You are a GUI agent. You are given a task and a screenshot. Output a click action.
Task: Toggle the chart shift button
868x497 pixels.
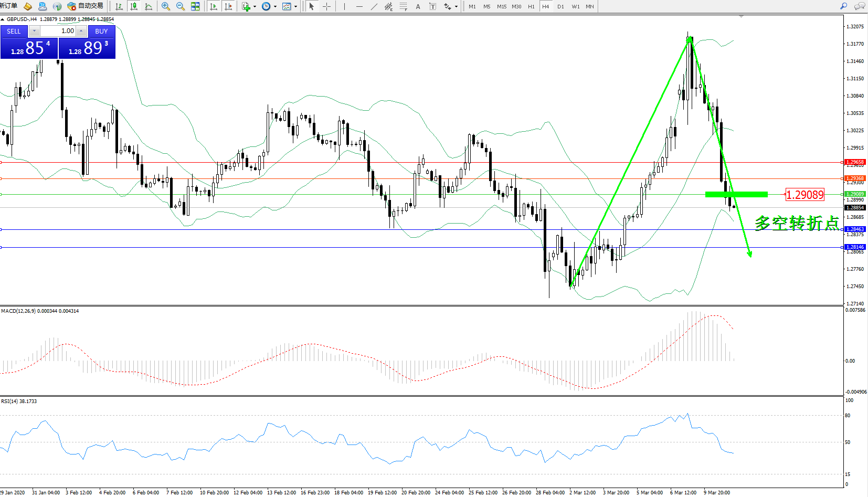click(x=228, y=6)
